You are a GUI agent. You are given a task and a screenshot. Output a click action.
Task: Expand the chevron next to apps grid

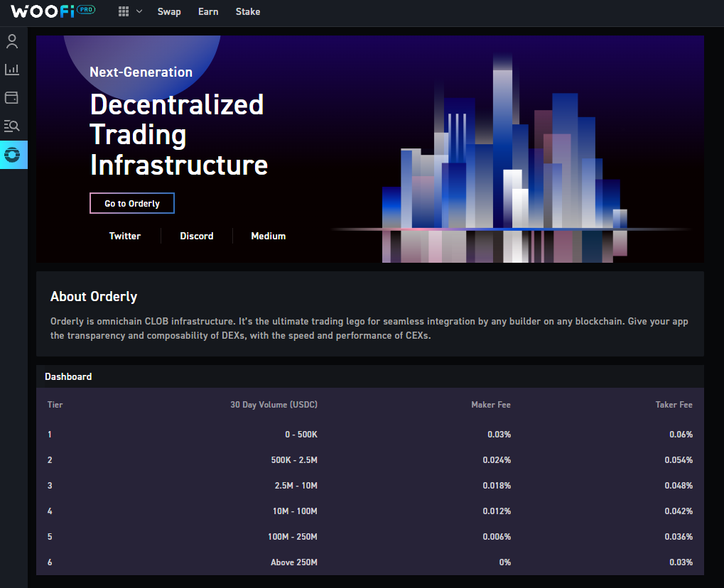[139, 11]
